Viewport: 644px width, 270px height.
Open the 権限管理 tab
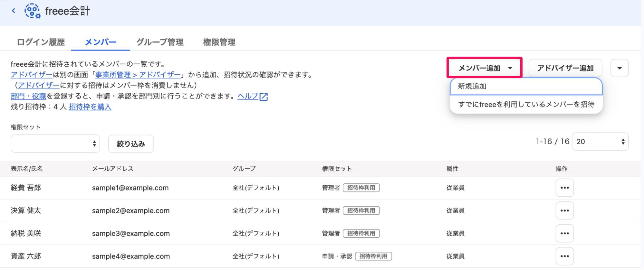219,42
